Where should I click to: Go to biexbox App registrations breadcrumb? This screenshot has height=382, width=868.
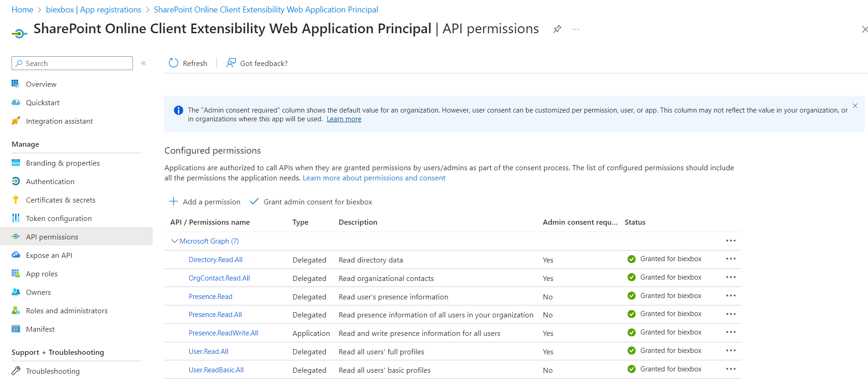(x=93, y=10)
